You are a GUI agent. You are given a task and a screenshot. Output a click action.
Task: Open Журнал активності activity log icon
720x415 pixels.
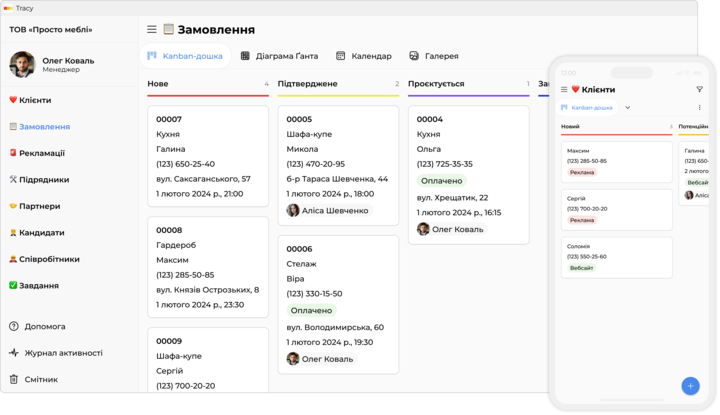(x=14, y=353)
